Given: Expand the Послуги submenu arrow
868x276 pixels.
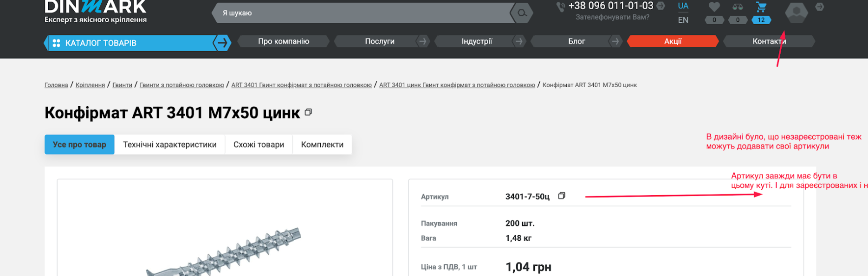Looking at the screenshot, I should (422, 41).
